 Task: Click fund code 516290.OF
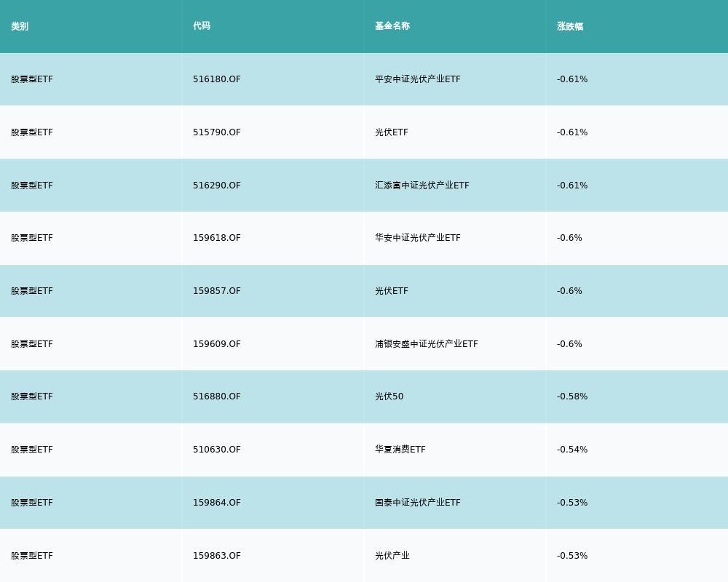point(217,186)
